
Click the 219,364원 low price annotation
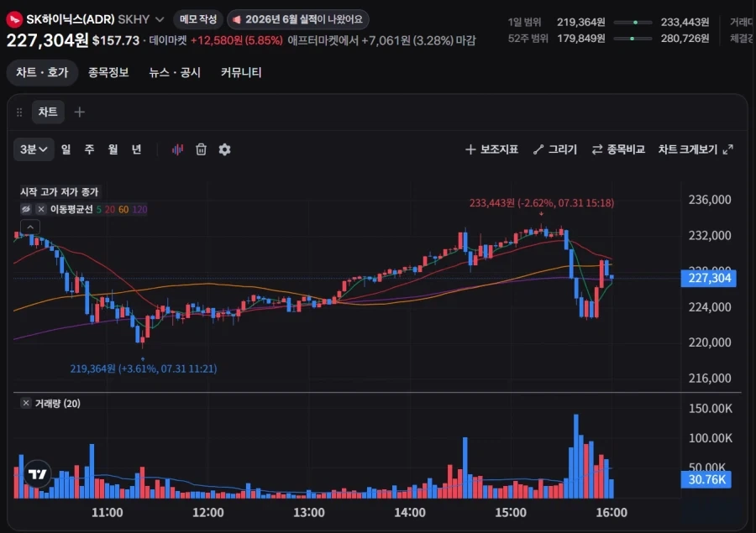click(x=143, y=368)
